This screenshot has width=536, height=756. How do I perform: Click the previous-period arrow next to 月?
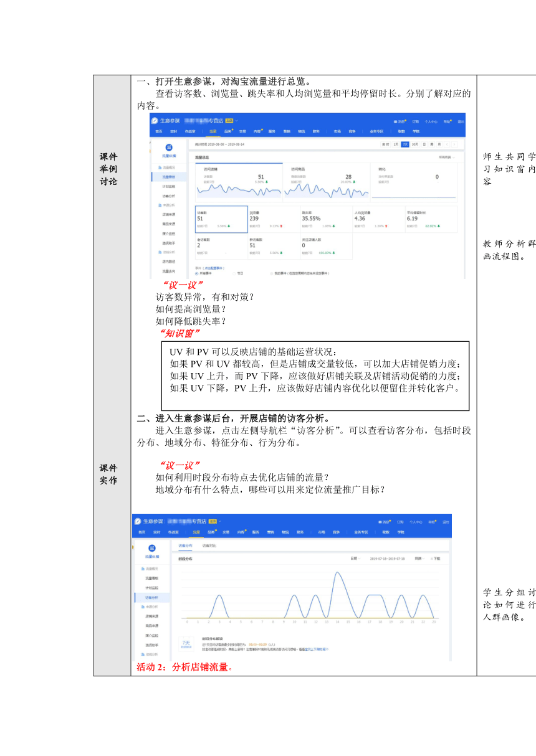[447, 144]
